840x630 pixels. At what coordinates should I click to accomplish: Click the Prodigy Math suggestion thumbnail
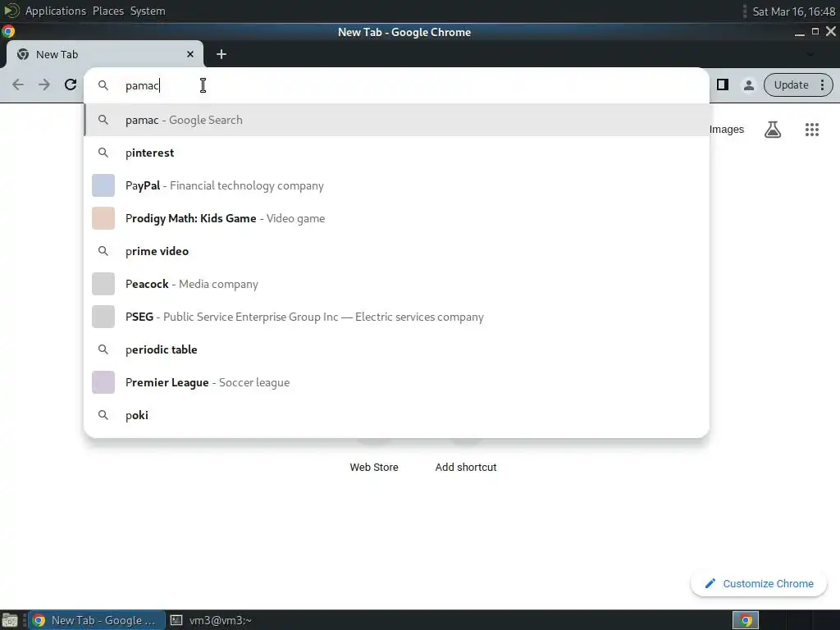click(103, 218)
